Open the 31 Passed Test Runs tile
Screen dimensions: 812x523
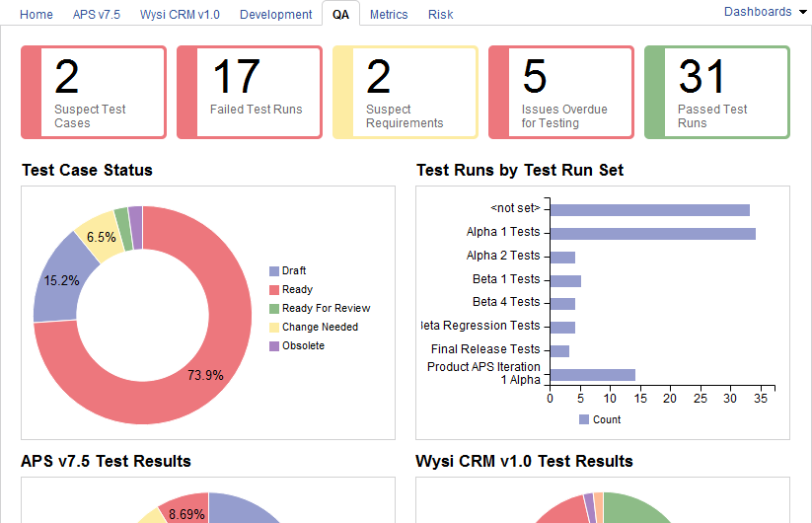coord(717,92)
